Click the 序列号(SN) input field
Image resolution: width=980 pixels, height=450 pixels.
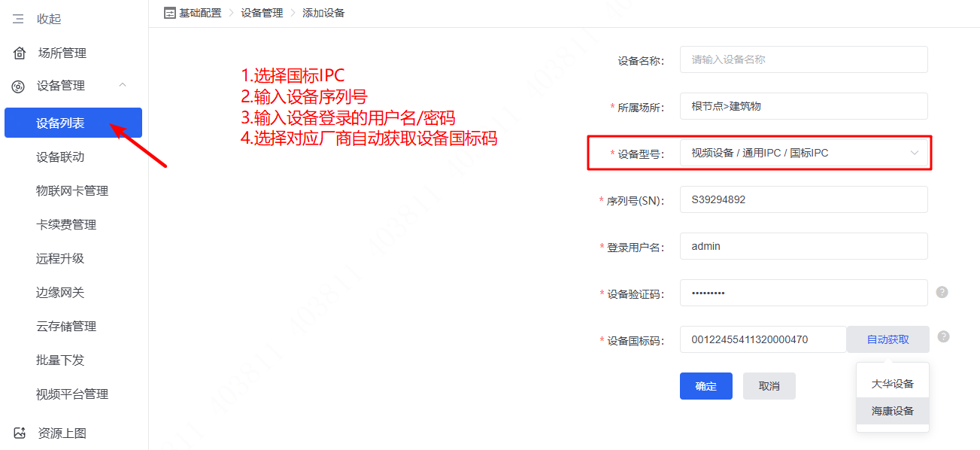coord(803,199)
